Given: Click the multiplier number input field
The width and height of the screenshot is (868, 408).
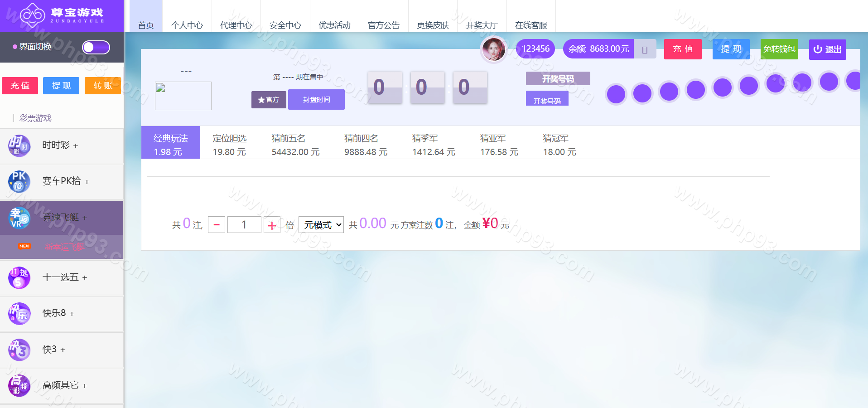Looking at the screenshot, I should click(244, 225).
